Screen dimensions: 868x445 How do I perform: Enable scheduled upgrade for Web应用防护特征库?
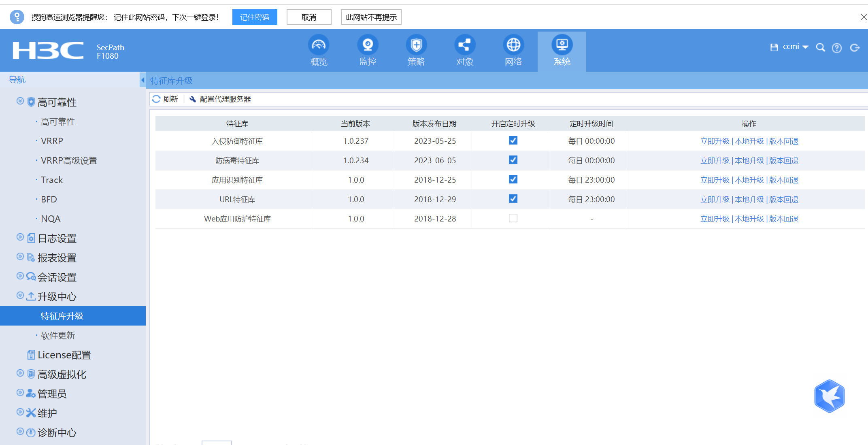pos(513,218)
